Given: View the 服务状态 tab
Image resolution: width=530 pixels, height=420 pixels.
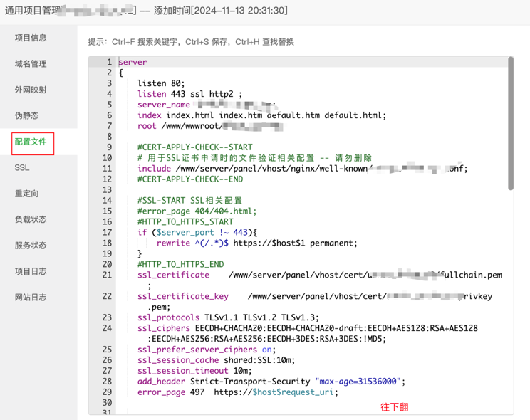Looking at the screenshot, I should 31,246.
